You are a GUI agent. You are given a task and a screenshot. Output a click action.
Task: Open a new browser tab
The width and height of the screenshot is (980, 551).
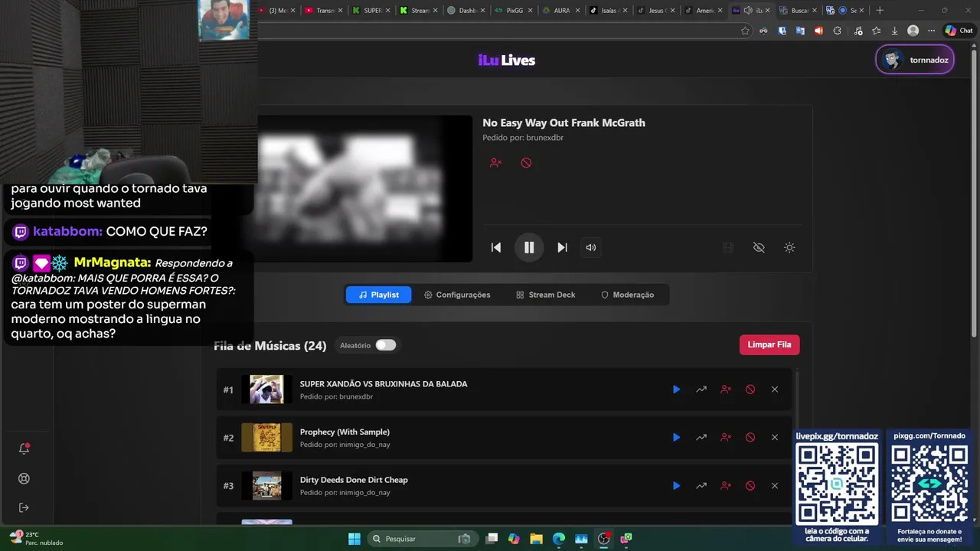(x=880, y=11)
